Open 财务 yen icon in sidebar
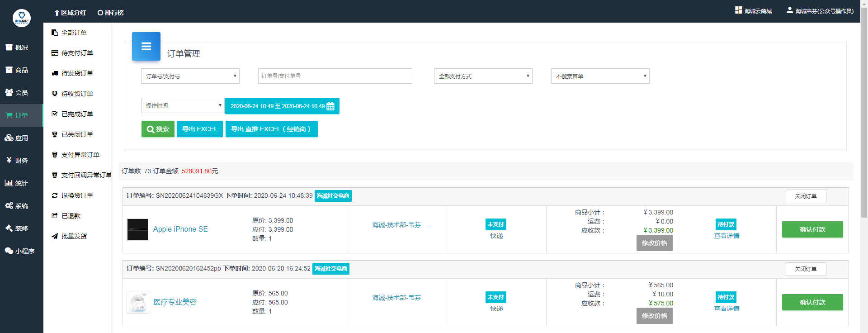 [9, 160]
